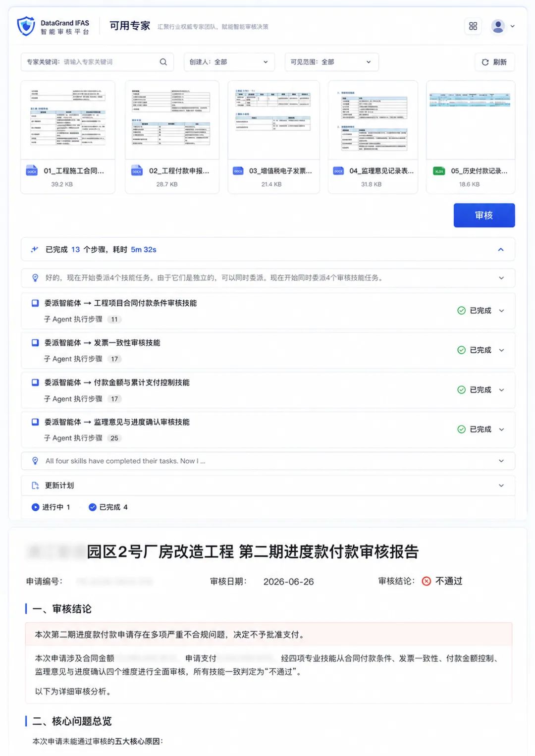The height and width of the screenshot is (756, 535).
Task: Open the apps grid icon in header
Action: (473, 26)
